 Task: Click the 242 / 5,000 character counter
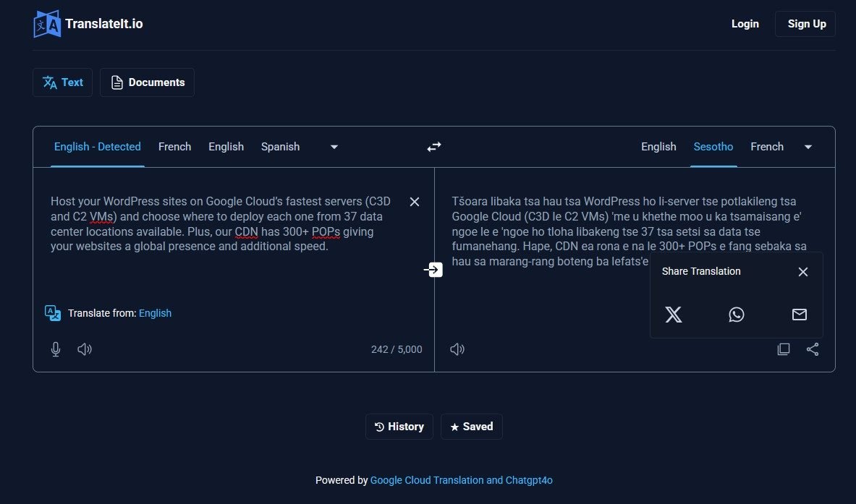tap(397, 349)
